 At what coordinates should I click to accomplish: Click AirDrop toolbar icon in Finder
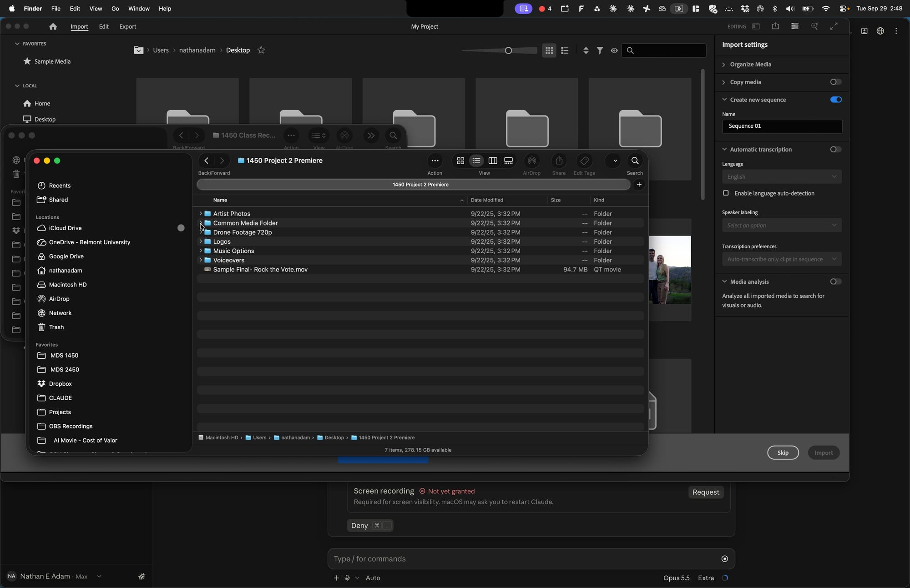(532, 161)
